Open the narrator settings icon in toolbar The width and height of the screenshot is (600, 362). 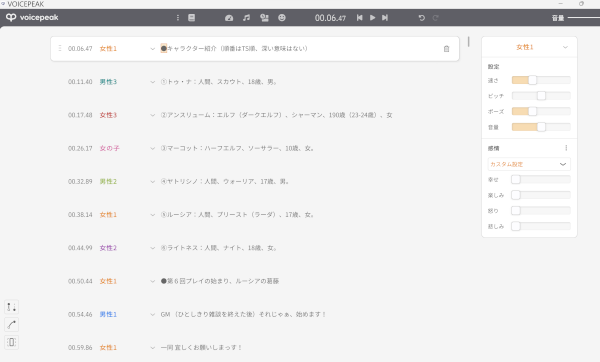point(264,18)
